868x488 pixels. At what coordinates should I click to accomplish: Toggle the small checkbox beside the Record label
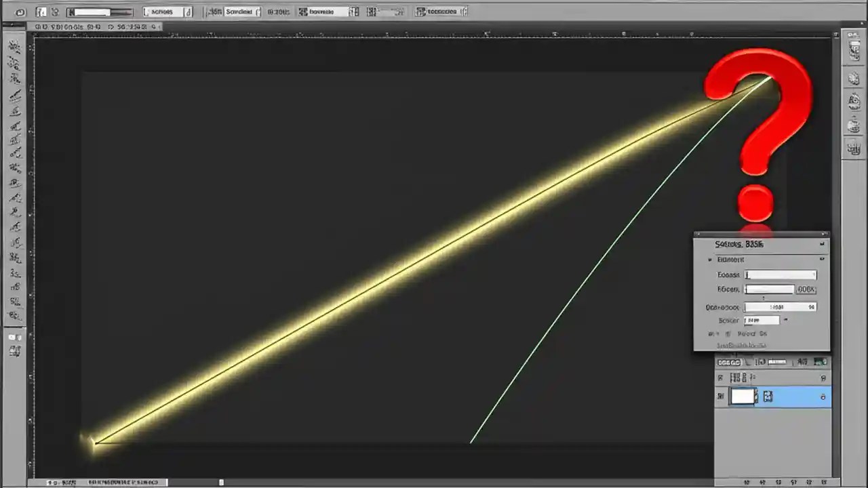tap(728, 333)
